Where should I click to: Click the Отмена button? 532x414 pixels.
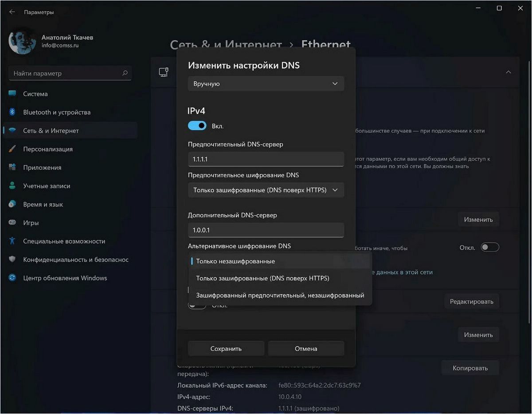click(306, 348)
